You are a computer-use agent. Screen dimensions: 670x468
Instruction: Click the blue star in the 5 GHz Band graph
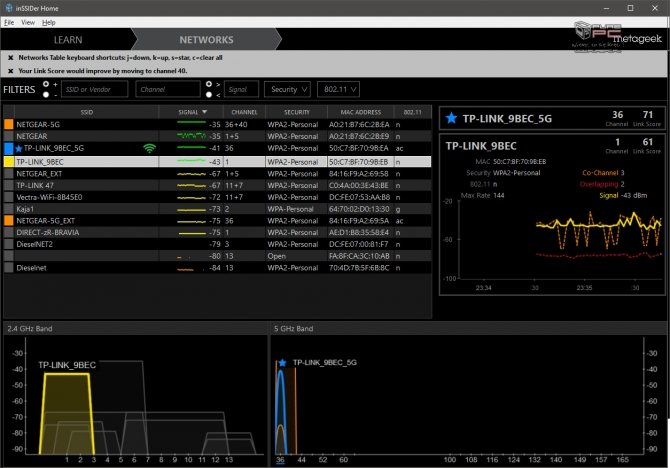pyautogui.click(x=282, y=363)
